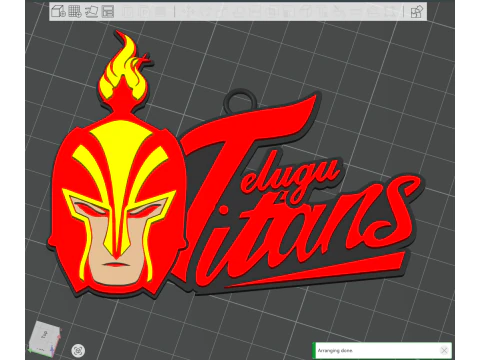480x360 pixels.
Task: Click the Arranging done message text
Action: (x=335, y=351)
